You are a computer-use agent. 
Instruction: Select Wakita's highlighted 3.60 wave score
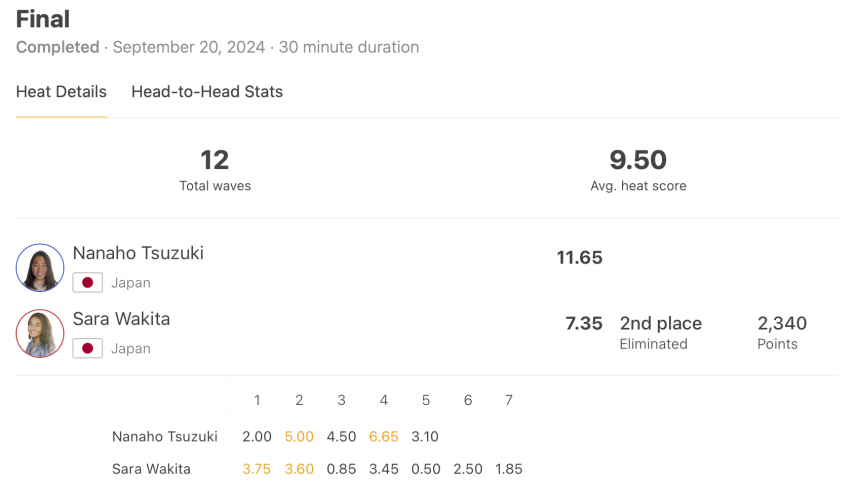coord(299,469)
